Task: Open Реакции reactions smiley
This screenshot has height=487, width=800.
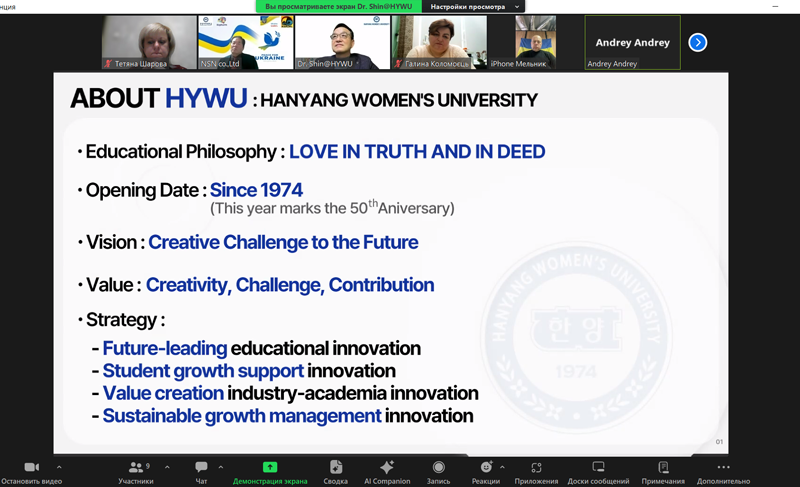Action: point(486,467)
